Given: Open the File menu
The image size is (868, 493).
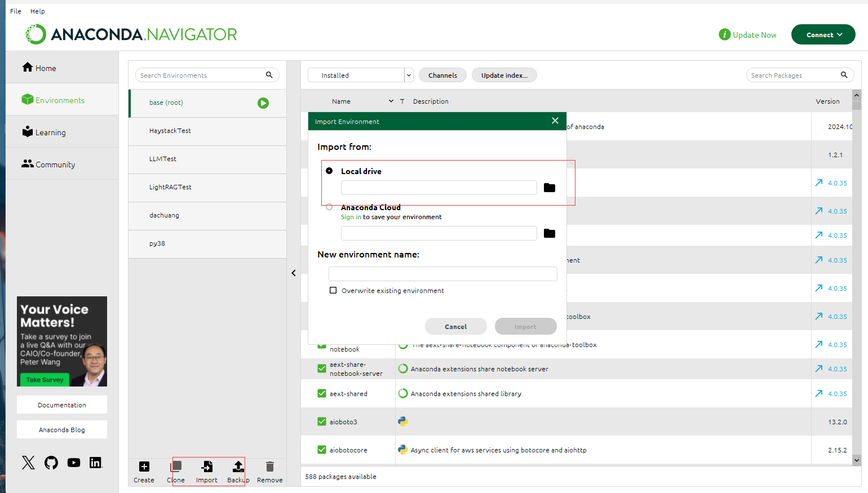Looking at the screenshot, I should tap(15, 11).
